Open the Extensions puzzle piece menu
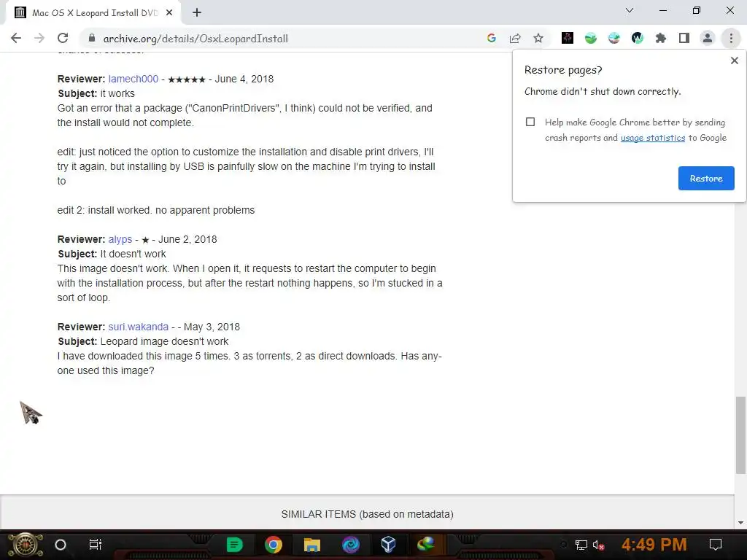Viewport: 747px width, 560px height. (x=661, y=38)
